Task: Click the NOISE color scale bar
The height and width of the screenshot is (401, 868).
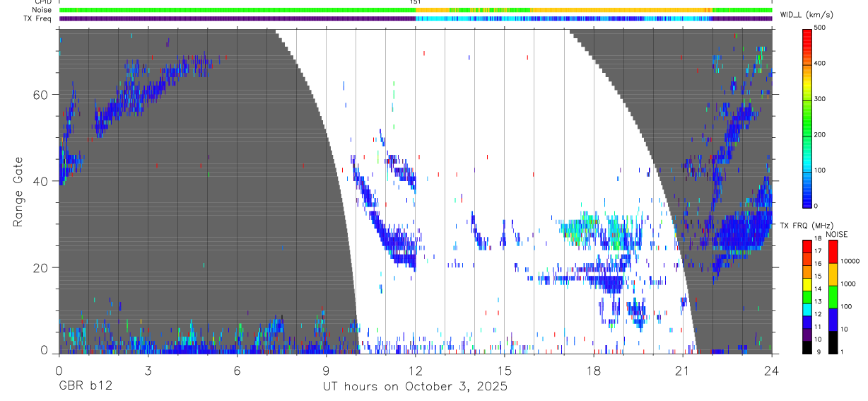Action: (833, 296)
